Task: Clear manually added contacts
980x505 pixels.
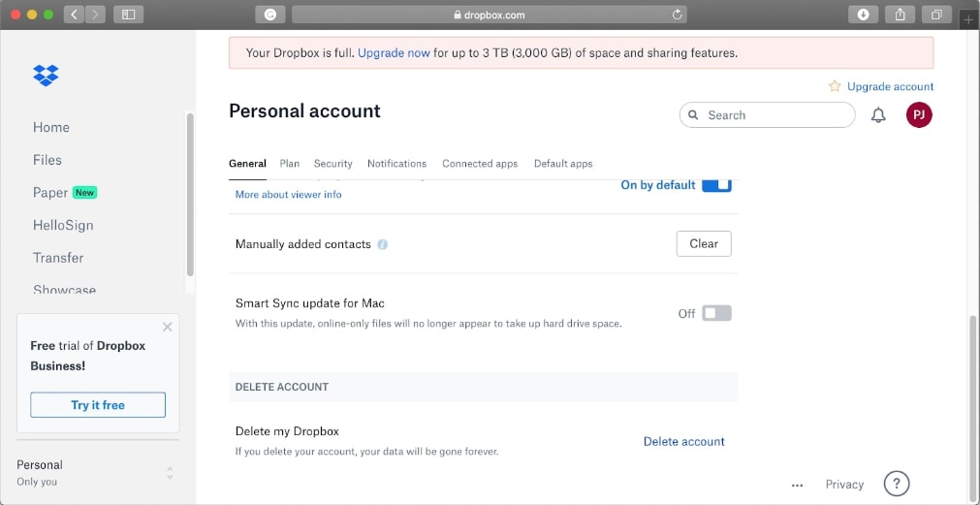Action: click(x=704, y=244)
